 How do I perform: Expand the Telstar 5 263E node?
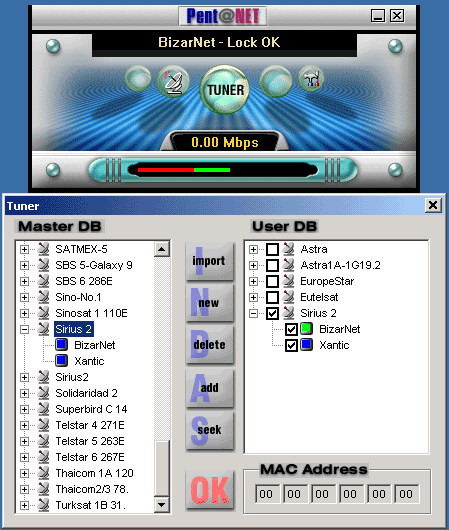(24, 441)
